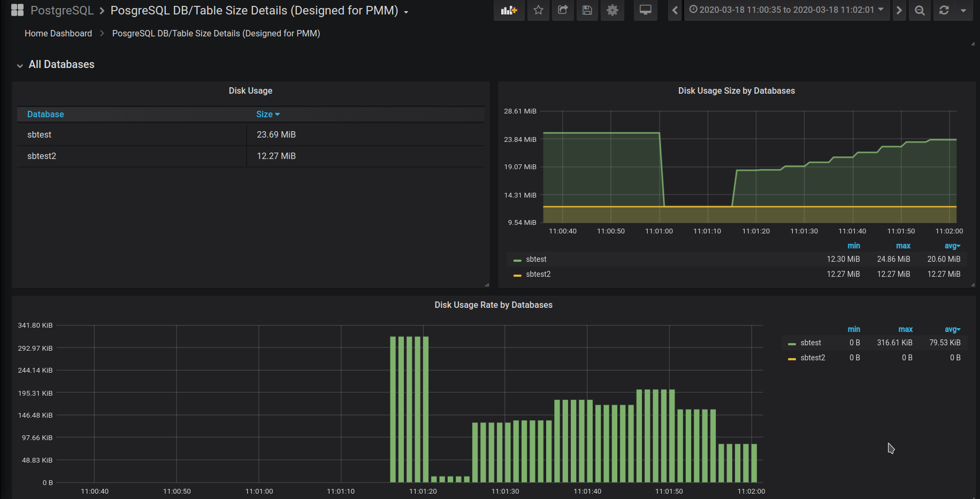The image size is (980, 499).
Task: Shift time range forward
Action: 899,10
